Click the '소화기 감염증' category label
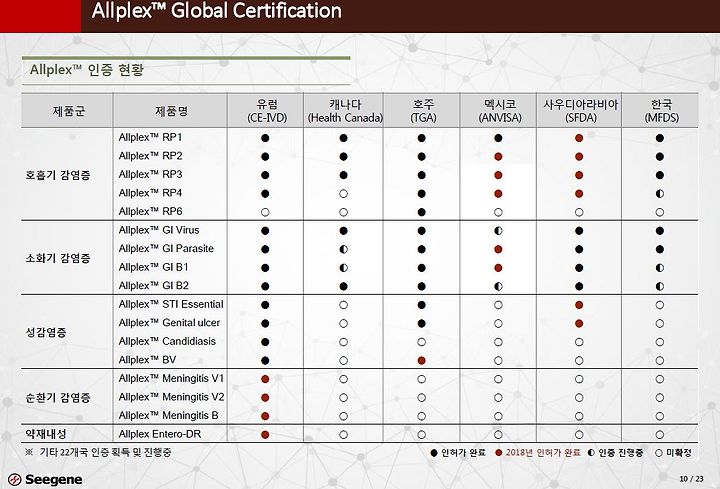This screenshot has height=489, width=720. pyautogui.click(x=58, y=258)
